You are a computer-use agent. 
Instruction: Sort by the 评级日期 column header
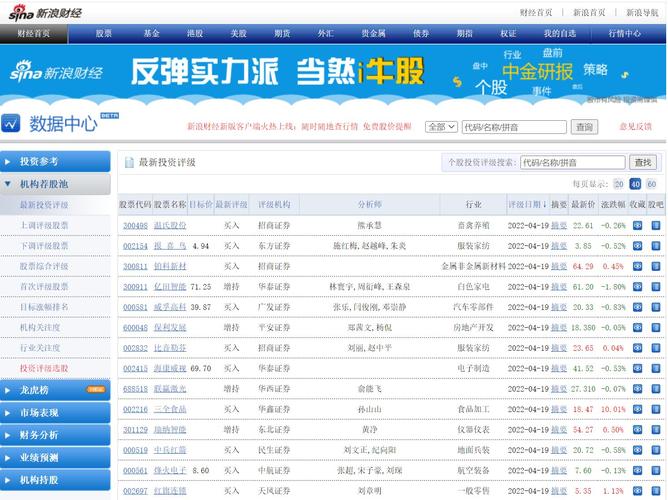527,204
